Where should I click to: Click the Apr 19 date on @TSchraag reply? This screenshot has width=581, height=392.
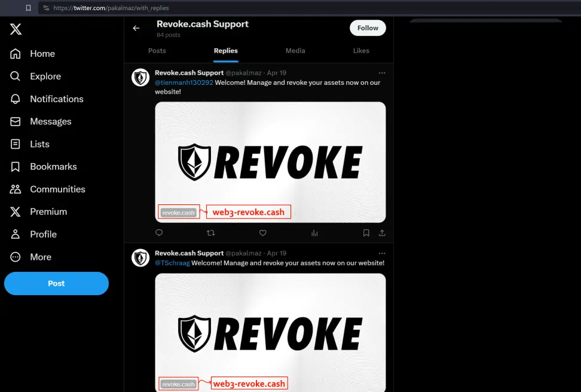(277, 253)
